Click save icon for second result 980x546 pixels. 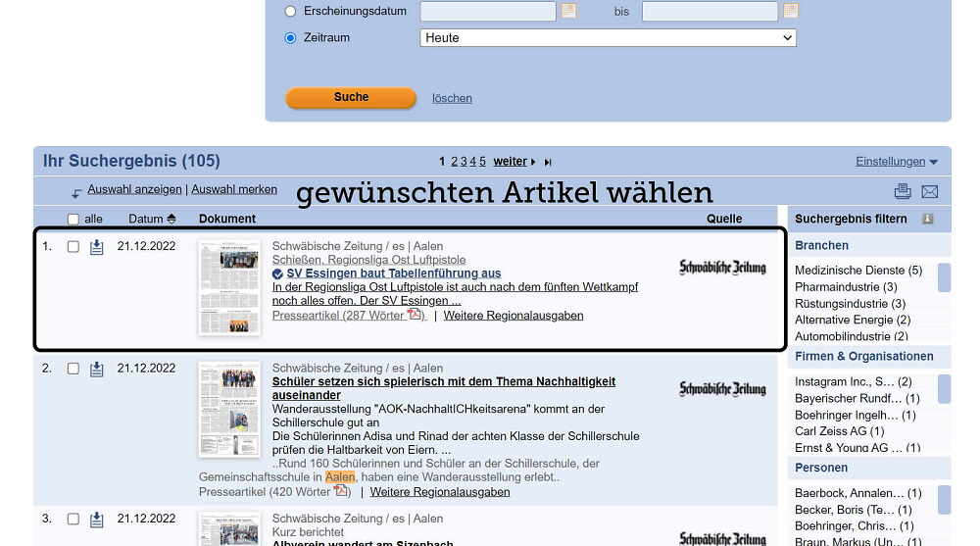click(97, 370)
